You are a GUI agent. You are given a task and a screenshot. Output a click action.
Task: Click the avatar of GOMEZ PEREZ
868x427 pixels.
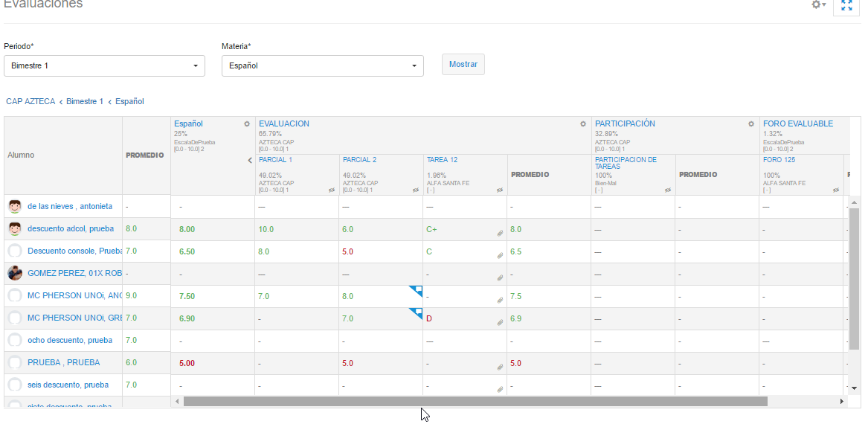pos(15,273)
